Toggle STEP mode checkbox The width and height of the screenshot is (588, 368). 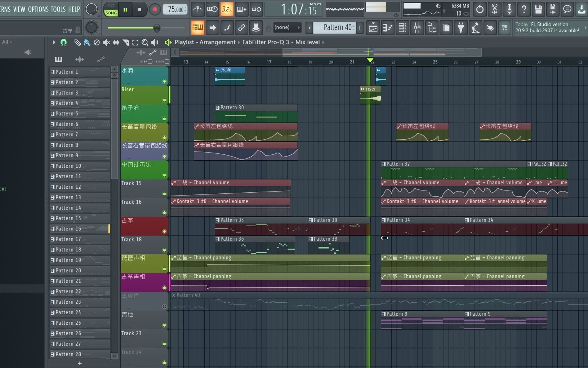click(x=150, y=61)
